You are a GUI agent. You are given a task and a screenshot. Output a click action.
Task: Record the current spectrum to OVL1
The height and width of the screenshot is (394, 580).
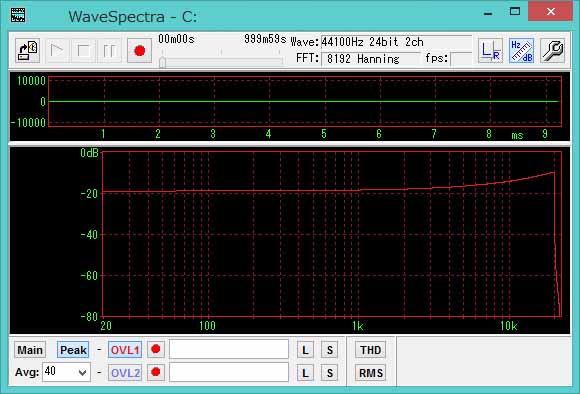pyautogui.click(x=156, y=349)
